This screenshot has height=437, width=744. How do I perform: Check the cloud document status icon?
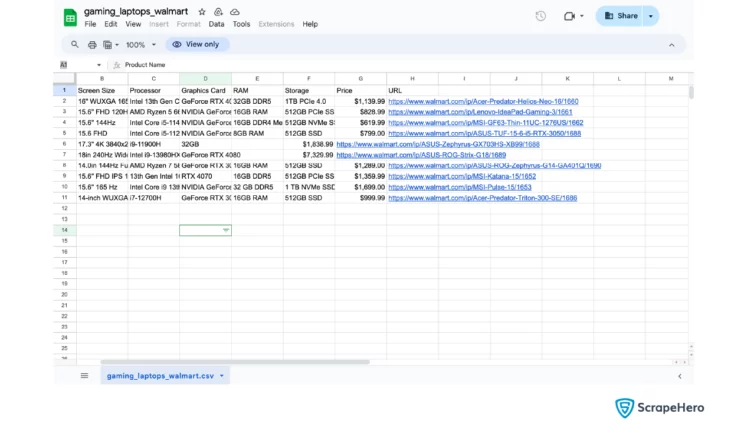point(235,12)
